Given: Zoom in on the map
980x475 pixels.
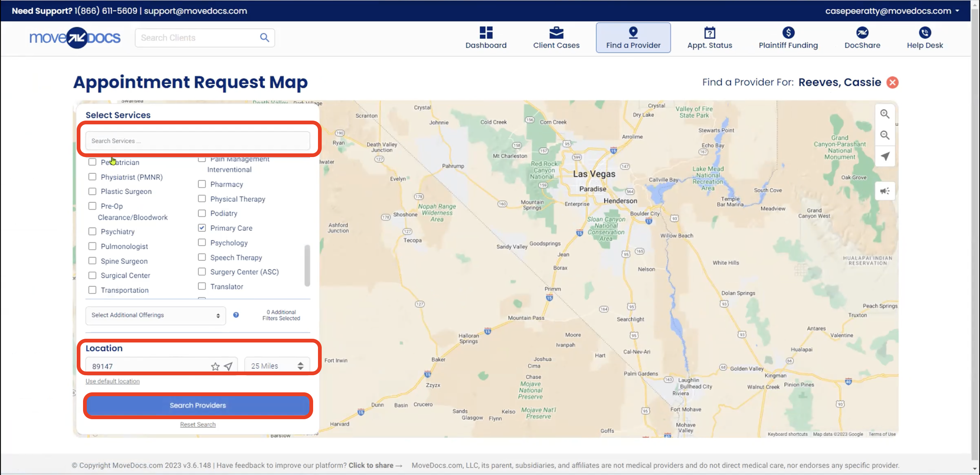Looking at the screenshot, I should (885, 114).
